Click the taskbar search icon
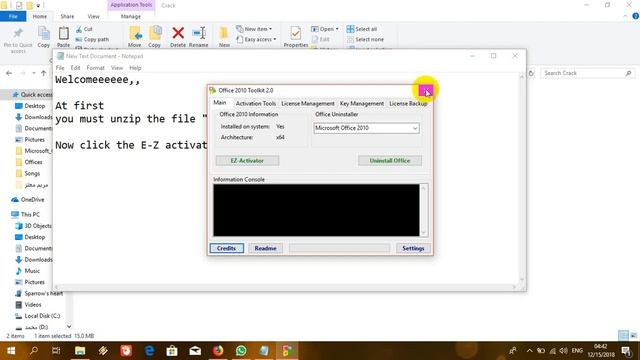 point(33,351)
